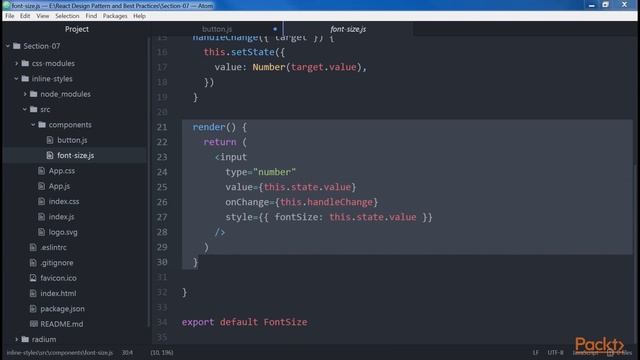
Task: Click the index.css file icon
Action: click(x=41, y=201)
